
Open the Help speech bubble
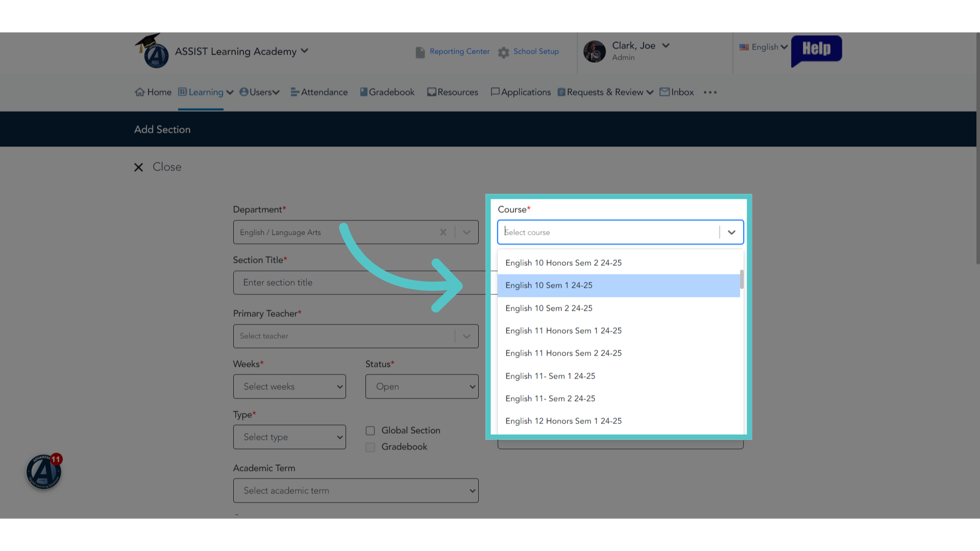[x=816, y=51]
